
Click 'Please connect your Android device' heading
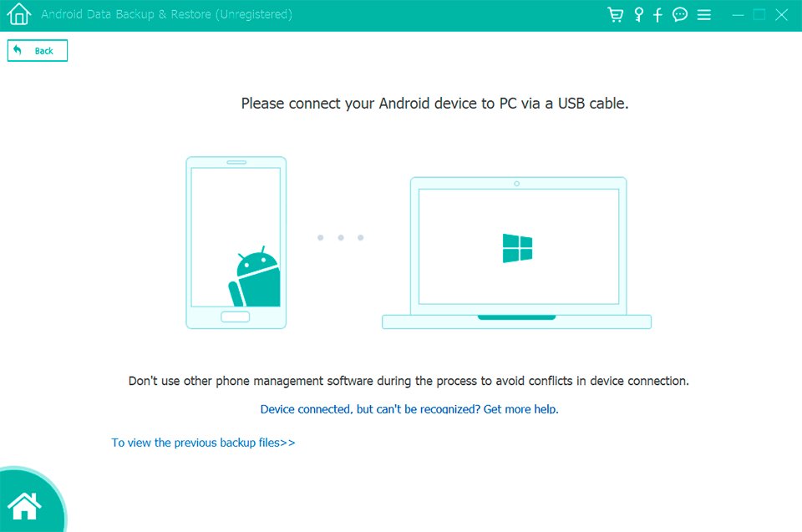coord(434,104)
